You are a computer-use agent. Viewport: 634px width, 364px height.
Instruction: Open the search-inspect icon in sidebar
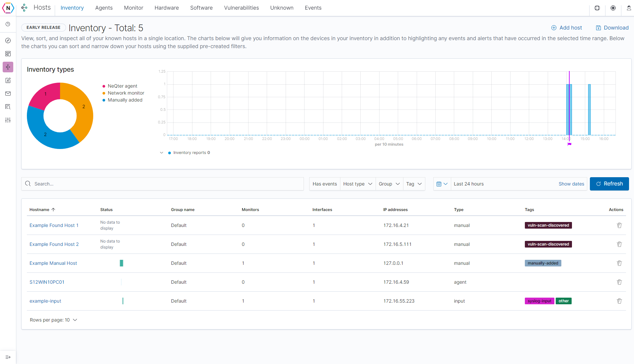click(x=8, y=107)
